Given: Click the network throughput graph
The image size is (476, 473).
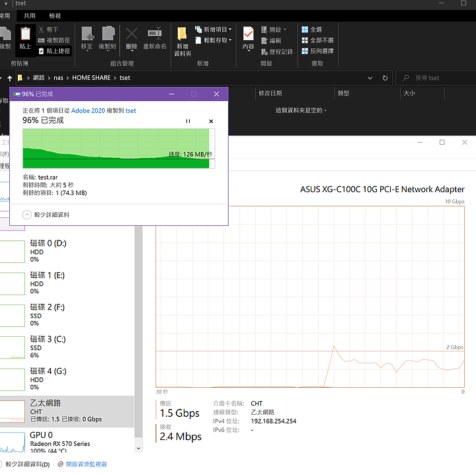Looking at the screenshot, I should [x=310, y=297].
